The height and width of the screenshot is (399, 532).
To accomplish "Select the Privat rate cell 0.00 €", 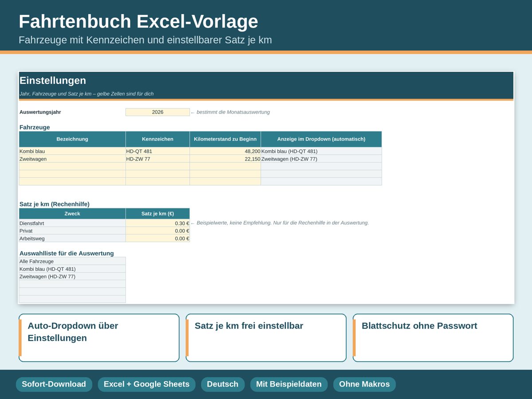I will 157,231.
